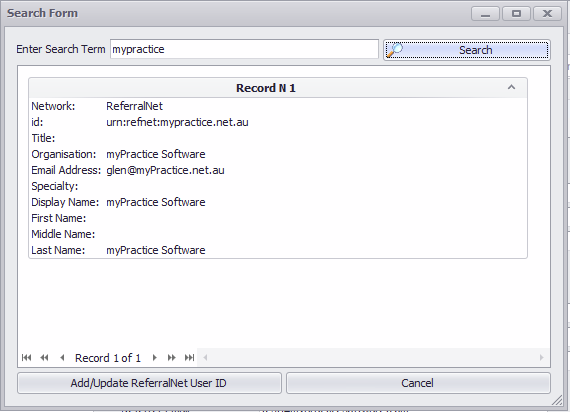Go to the next record
Screen dimensions: 570x412
[x=154, y=358]
